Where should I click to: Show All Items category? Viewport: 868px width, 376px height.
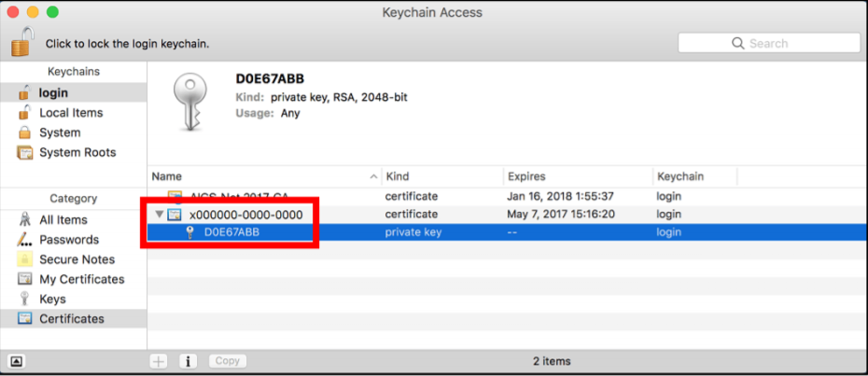pos(63,220)
